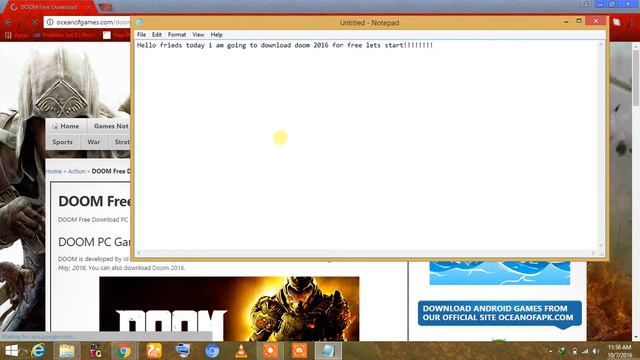The width and height of the screenshot is (640, 360).
Task: Open the Sports category on the website
Action: [x=62, y=142]
